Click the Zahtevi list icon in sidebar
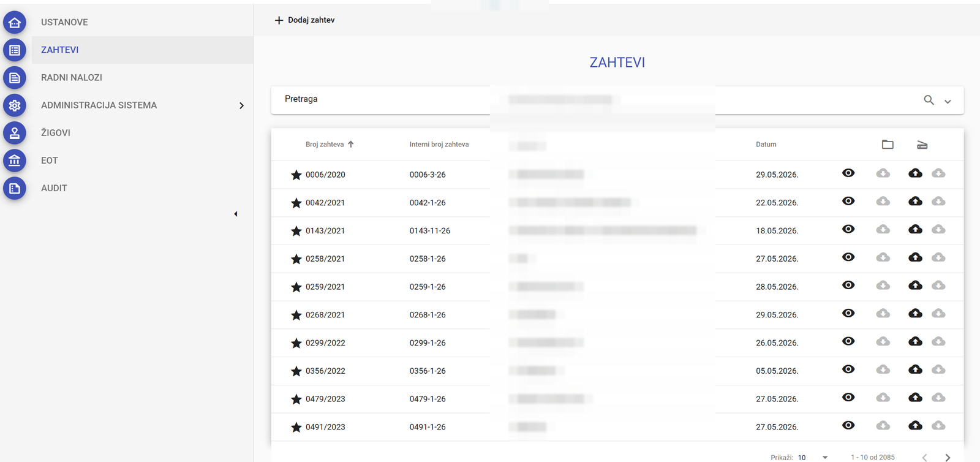Image resolution: width=980 pixels, height=462 pixels. pos(15,50)
